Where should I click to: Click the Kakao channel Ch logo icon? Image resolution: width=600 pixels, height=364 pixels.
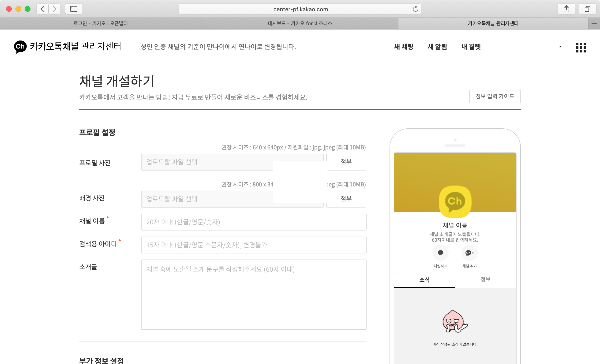point(20,46)
